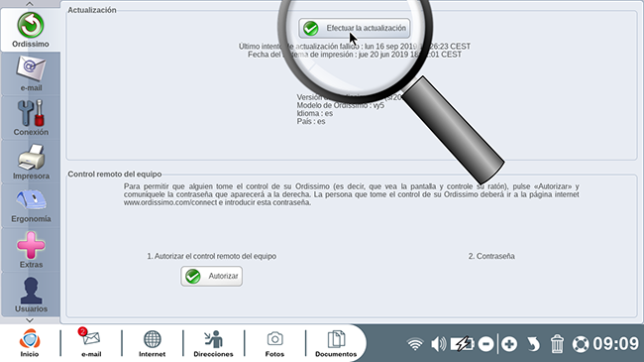Click 'País : es' info line
Screen dimensions: 644x362
click(x=311, y=122)
